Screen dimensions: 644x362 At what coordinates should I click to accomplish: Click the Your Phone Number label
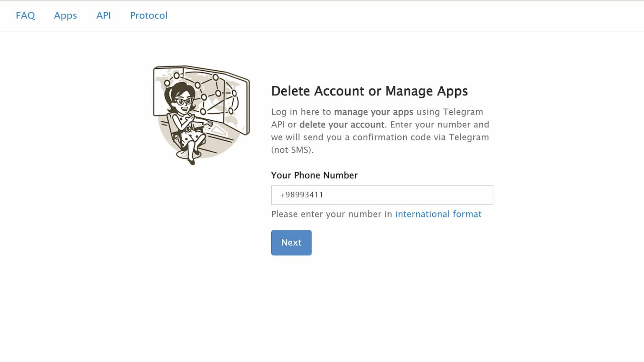point(314,175)
